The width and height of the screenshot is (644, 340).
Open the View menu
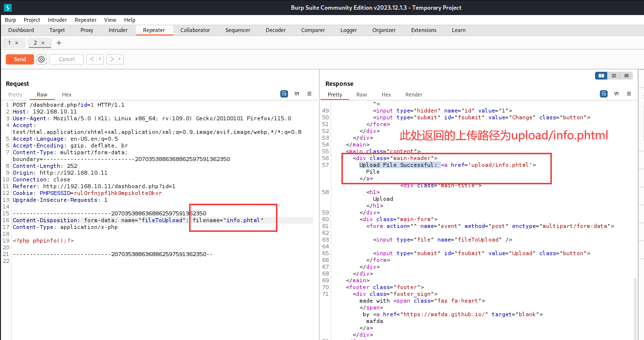tap(110, 20)
